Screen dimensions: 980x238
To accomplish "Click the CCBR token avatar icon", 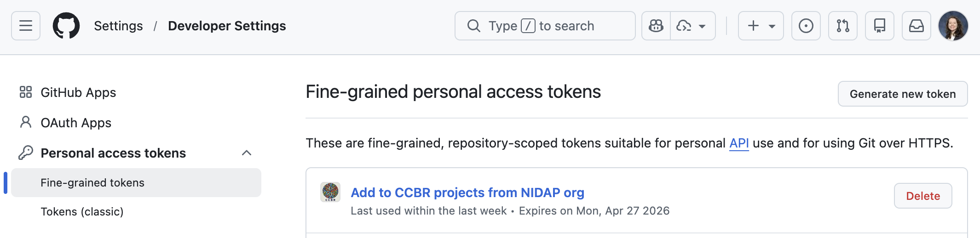I will point(330,192).
